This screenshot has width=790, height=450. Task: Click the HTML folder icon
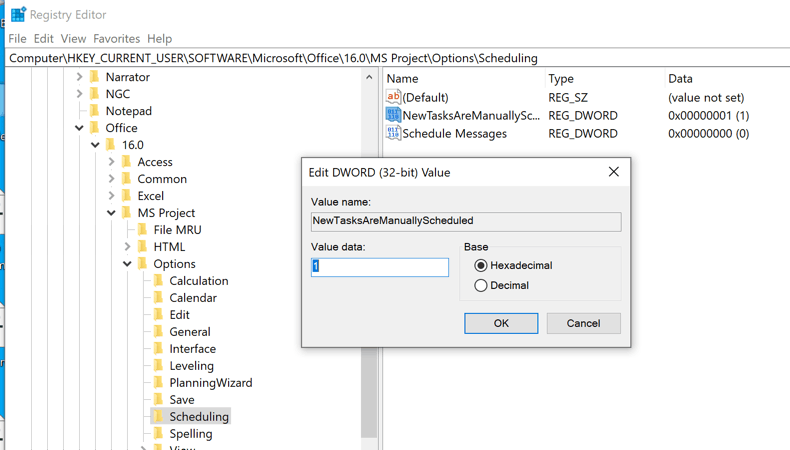143,247
